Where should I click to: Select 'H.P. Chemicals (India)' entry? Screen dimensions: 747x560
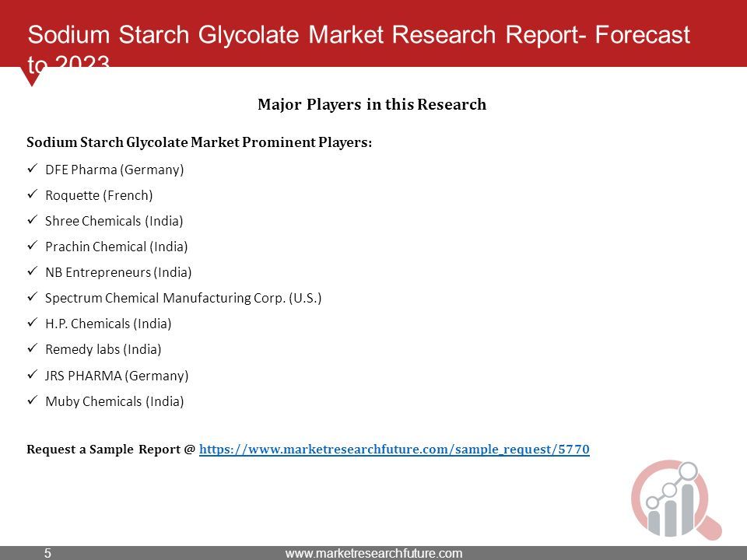tap(108, 324)
